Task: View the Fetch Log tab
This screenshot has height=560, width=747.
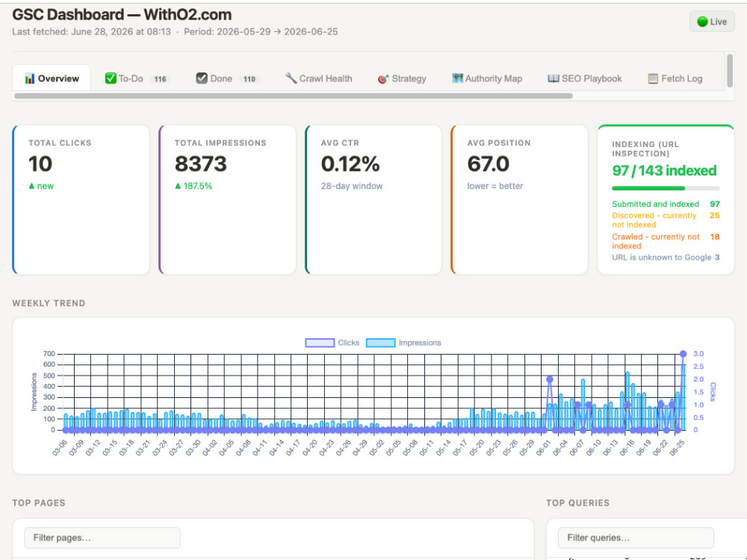Action: (x=675, y=78)
